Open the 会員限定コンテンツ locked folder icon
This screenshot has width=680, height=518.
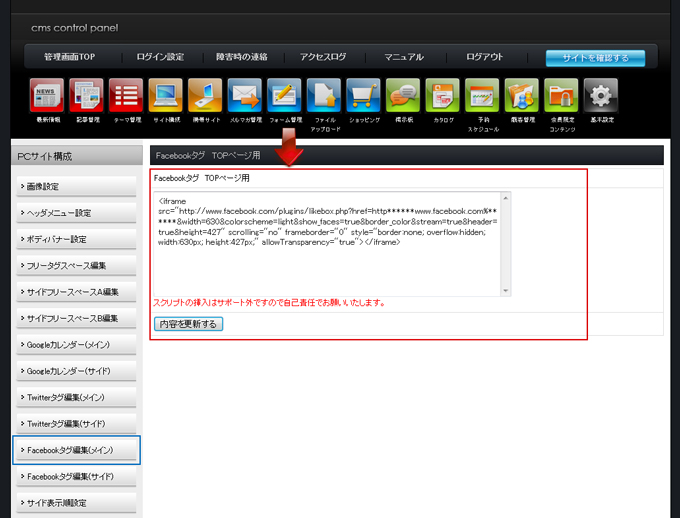[x=561, y=96]
